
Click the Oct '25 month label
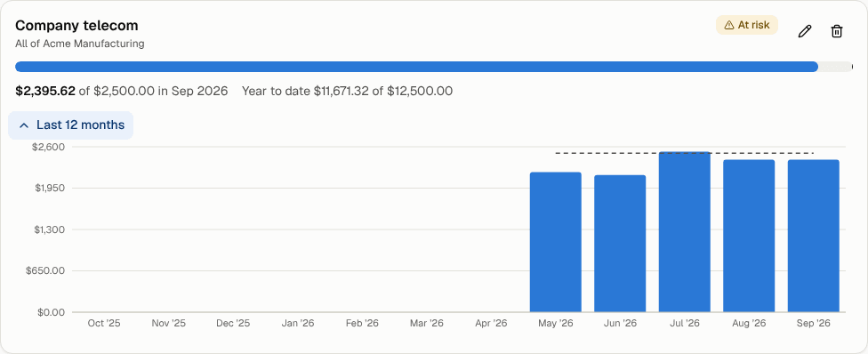click(x=104, y=324)
